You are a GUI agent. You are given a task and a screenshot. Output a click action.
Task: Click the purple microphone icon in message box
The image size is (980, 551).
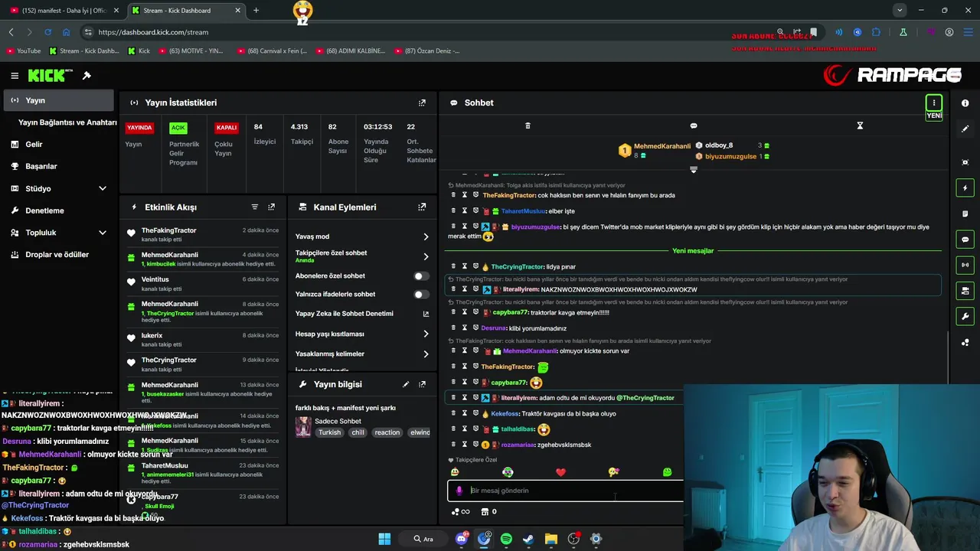coord(459,491)
